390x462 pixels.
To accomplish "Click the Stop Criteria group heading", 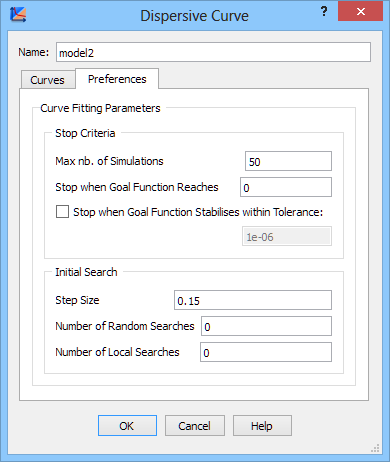I will (85, 133).
